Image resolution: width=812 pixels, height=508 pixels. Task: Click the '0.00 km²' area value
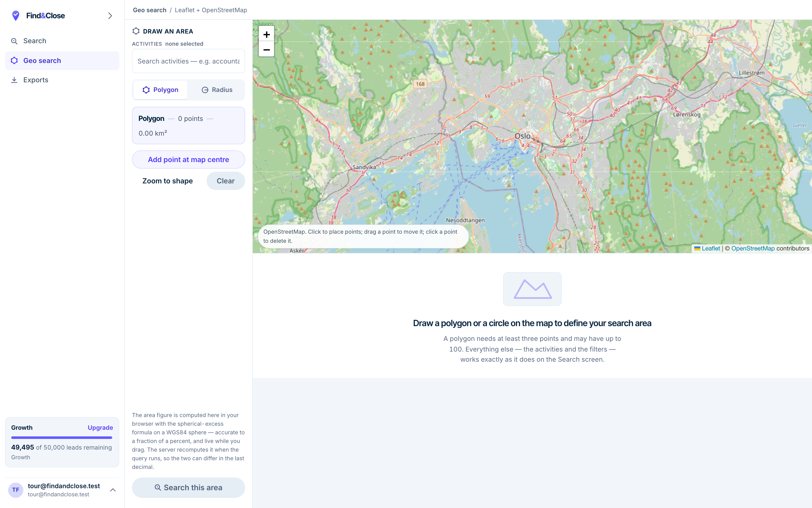pyautogui.click(x=153, y=133)
